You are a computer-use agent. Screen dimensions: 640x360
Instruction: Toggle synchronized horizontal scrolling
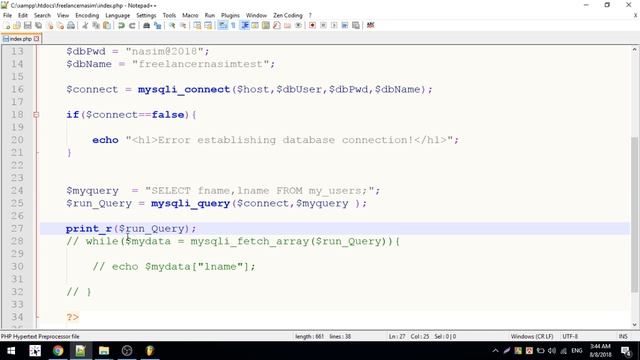[208, 25]
